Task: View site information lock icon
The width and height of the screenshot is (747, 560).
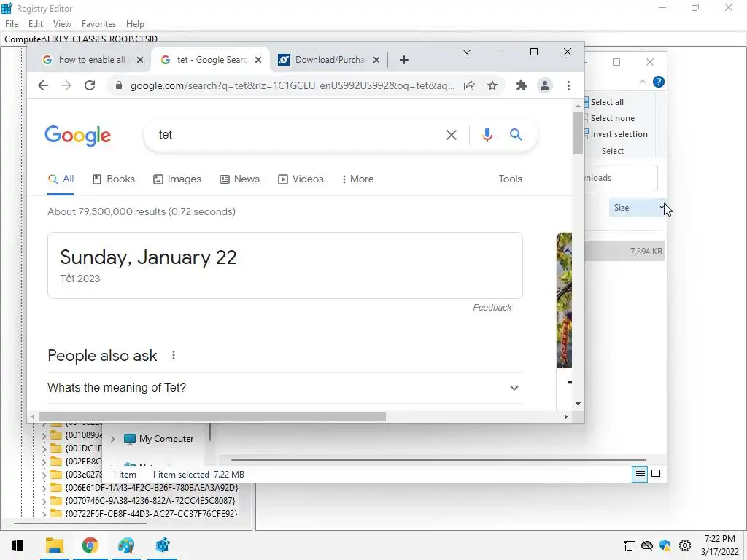Action: coord(119,85)
